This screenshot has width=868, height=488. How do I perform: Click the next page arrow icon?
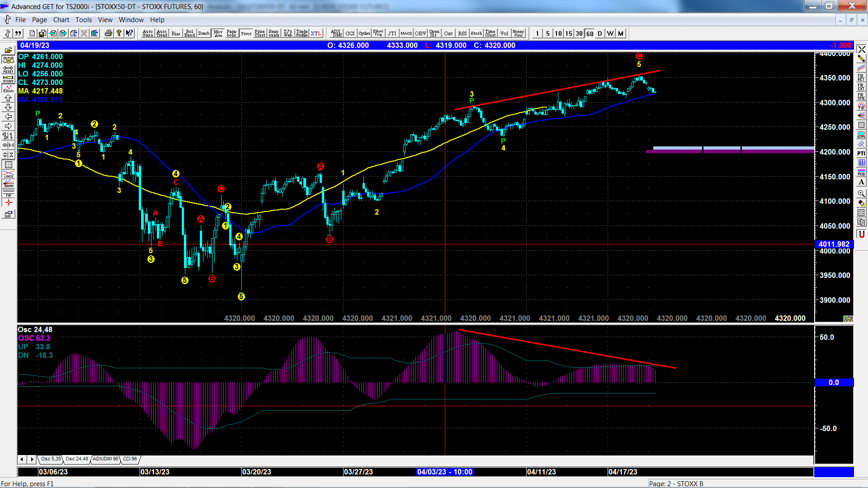pyautogui.click(x=63, y=33)
